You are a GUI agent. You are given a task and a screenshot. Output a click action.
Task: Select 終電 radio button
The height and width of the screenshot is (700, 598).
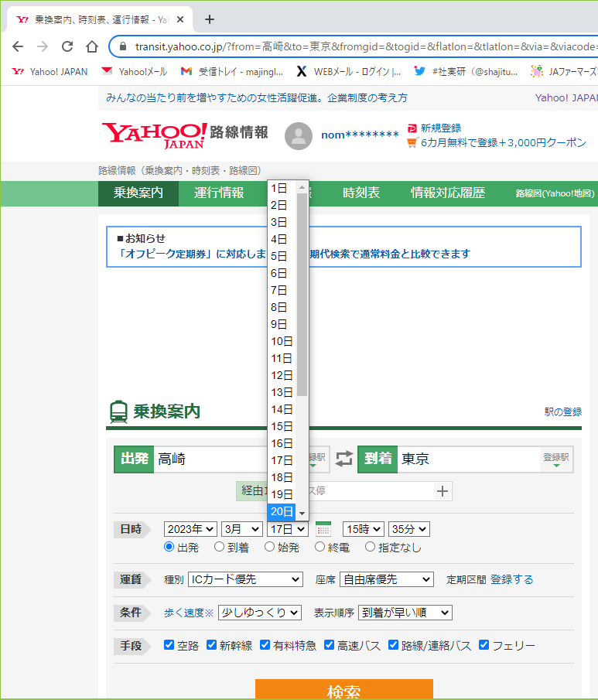click(x=320, y=546)
